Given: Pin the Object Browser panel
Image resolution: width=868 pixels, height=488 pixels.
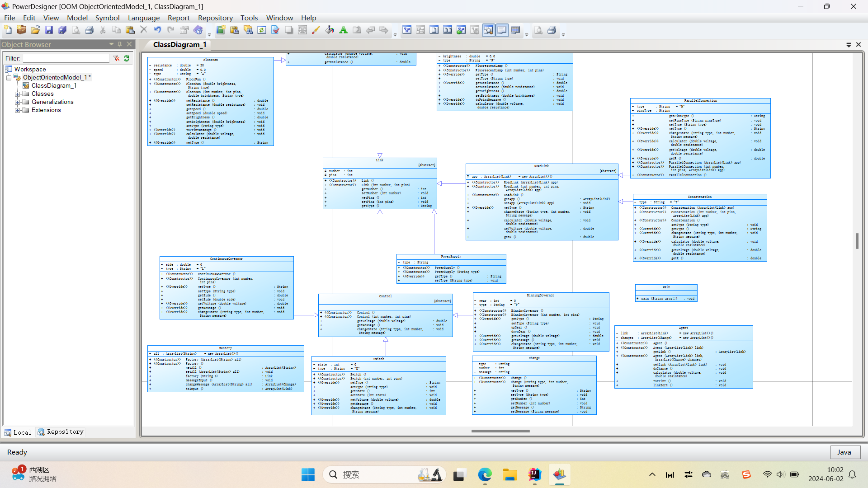Looking at the screenshot, I should point(120,44).
